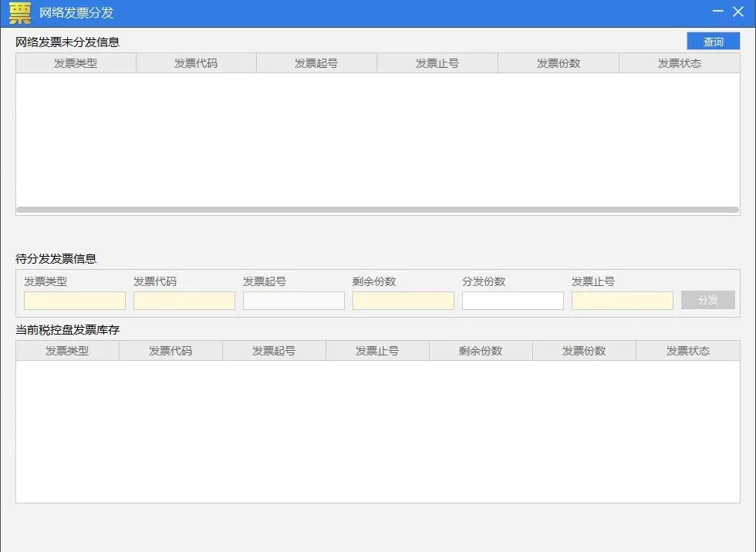The height and width of the screenshot is (552, 756).
Task: Click the 发票状态 header in inventory table
Action: (687, 350)
